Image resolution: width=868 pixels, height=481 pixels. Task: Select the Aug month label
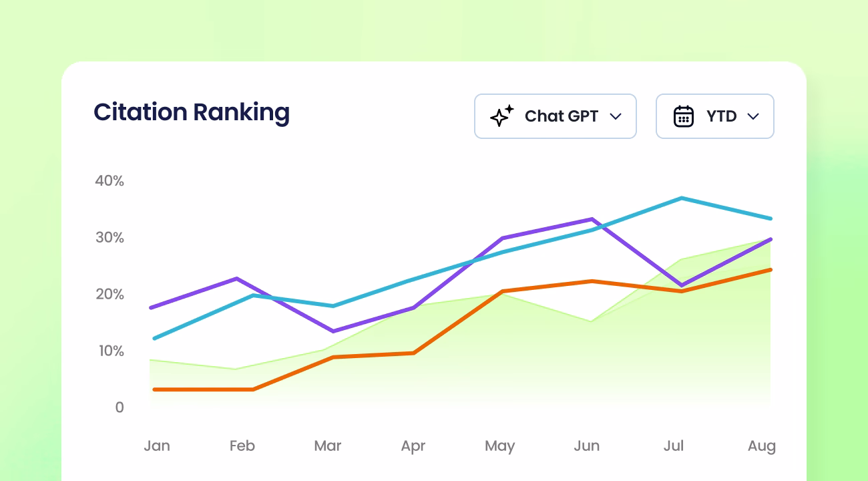(x=762, y=446)
